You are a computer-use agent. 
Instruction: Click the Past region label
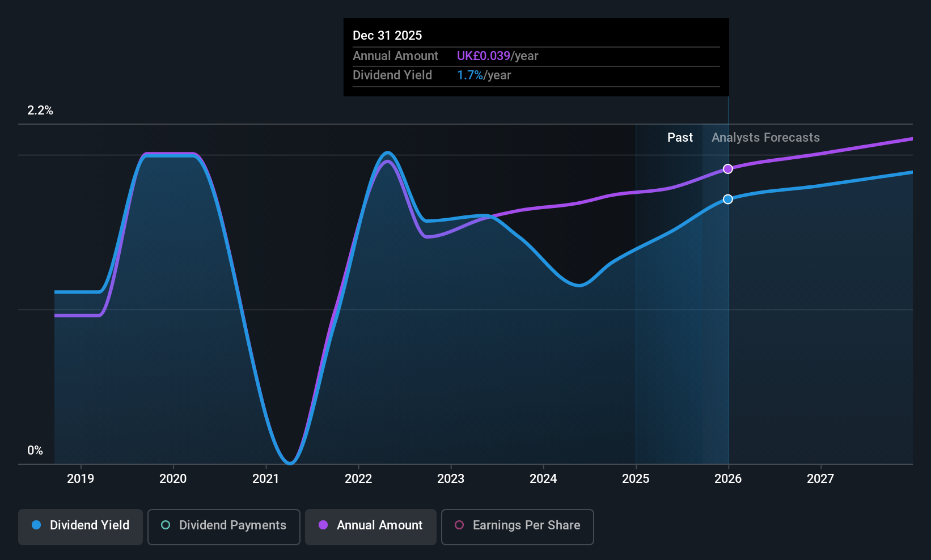coord(680,137)
